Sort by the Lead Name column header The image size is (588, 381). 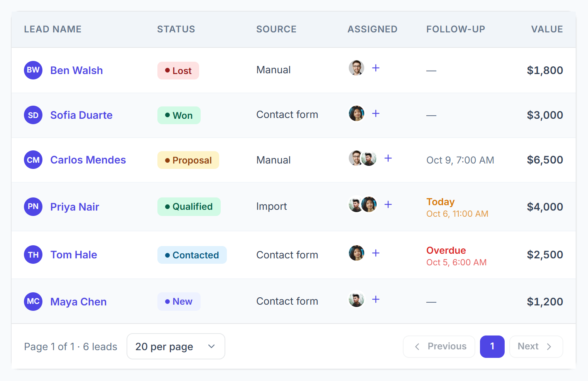(x=53, y=29)
